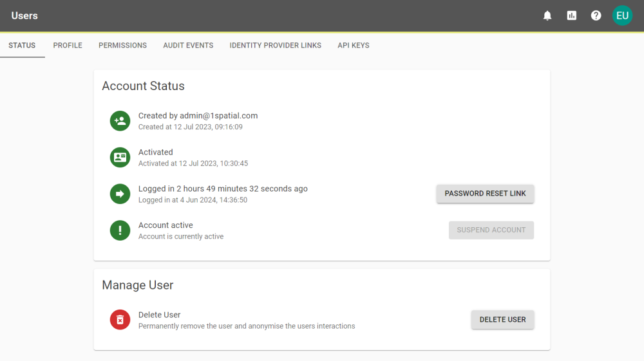644x361 pixels.
Task: Select text "Logged in at 4 Jun 2024, 14:36:50"
Action: (x=193, y=200)
